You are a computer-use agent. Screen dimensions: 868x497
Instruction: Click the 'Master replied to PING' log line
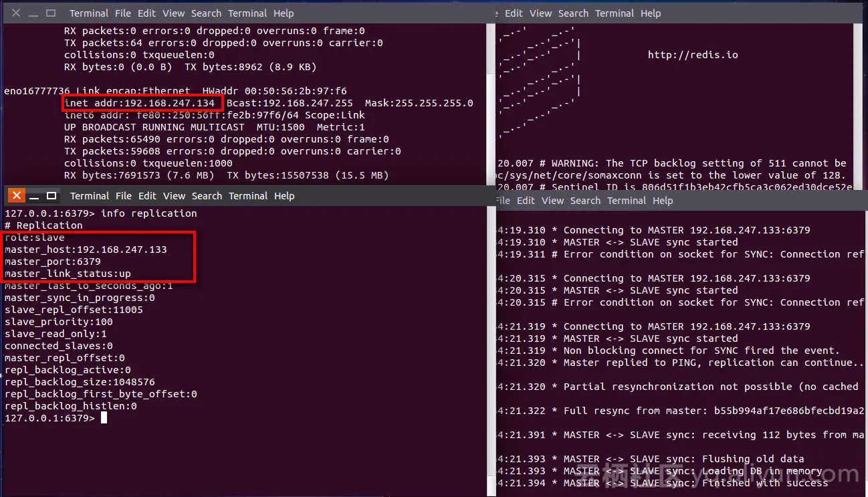(681, 363)
